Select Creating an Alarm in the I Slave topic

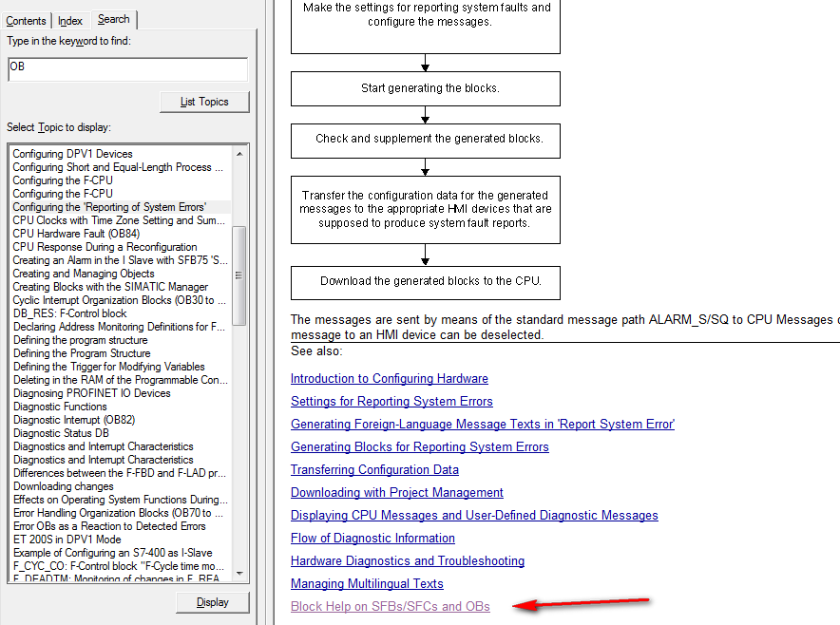(x=120, y=260)
